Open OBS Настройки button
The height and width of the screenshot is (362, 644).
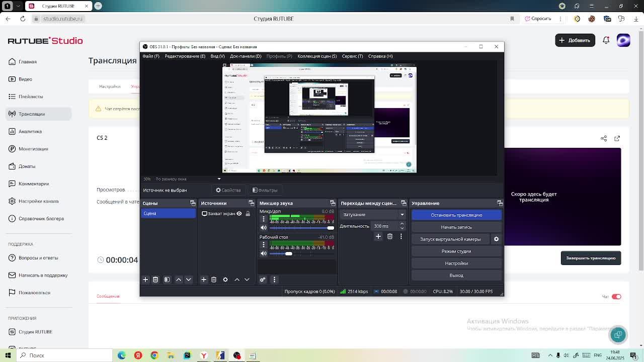pos(456,263)
